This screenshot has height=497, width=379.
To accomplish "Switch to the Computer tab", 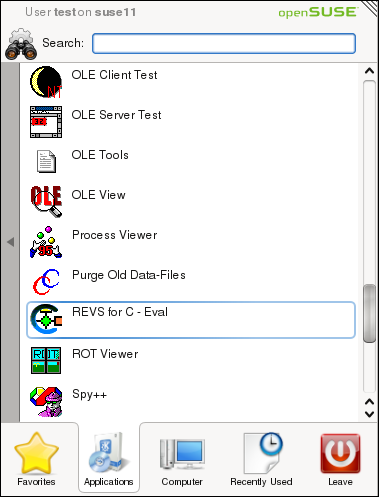I will (x=182, y=459).
